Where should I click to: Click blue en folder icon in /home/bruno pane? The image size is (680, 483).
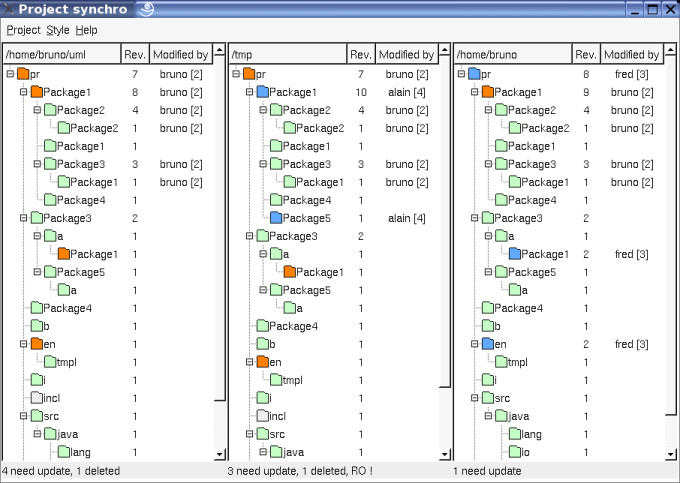click(x=488, y=344)
